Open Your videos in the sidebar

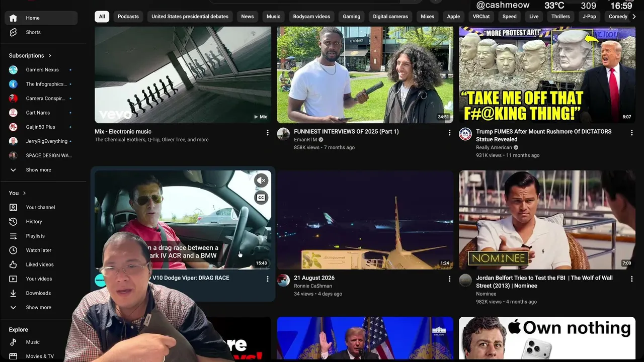click(x=41, y=279)
